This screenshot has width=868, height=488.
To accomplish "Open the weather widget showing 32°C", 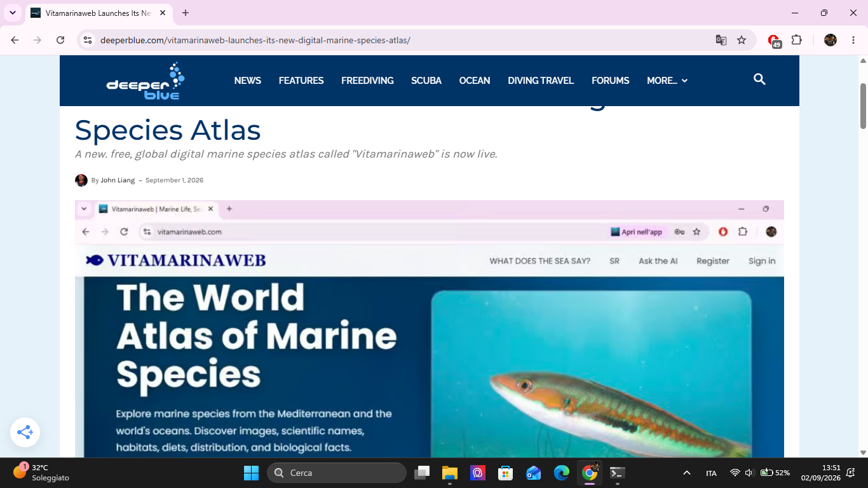I will [41, 473].
